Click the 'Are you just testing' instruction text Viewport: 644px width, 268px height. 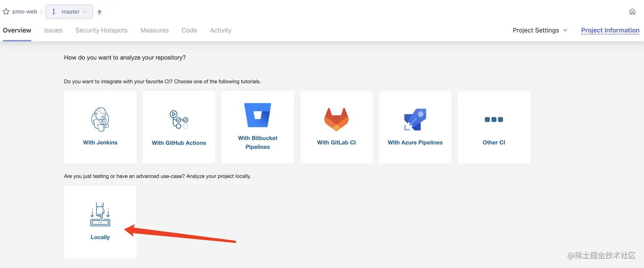[x=158, y=176]
